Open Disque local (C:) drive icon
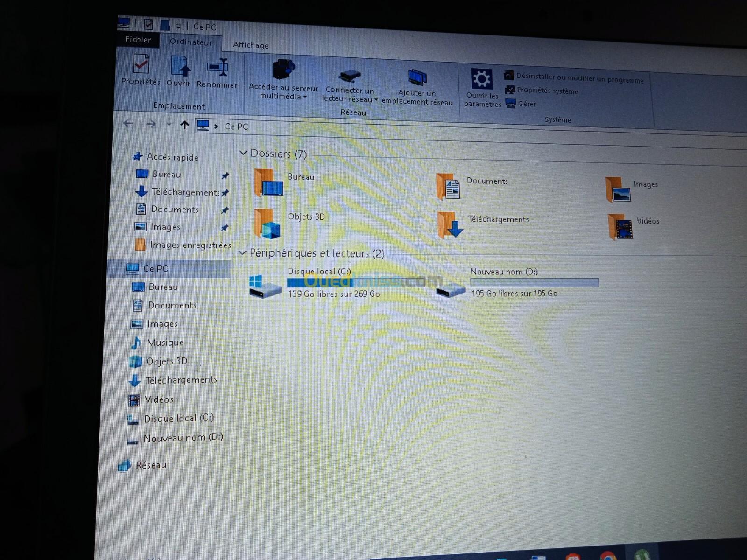747x560 pixels. pyautogui.click(x=265, y=286)
